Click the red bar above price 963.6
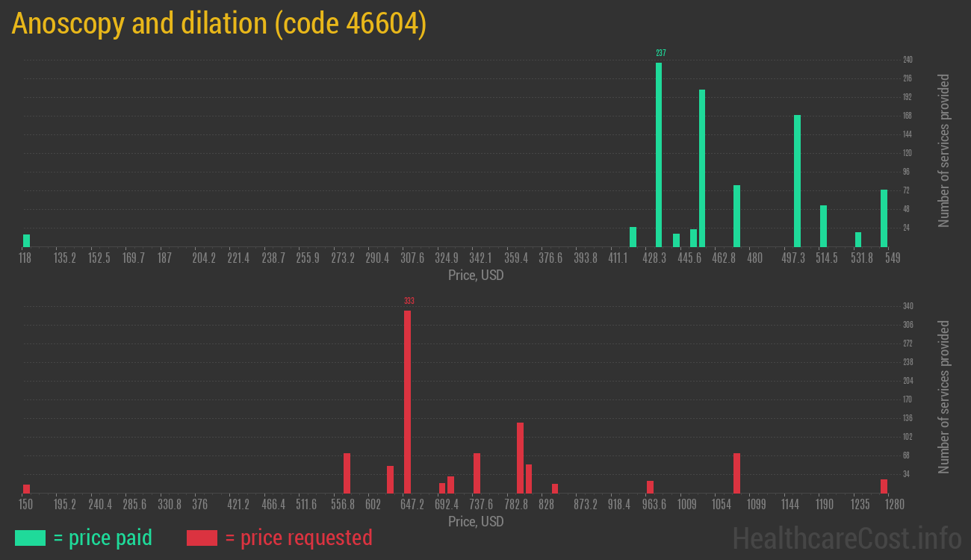 (650, 487)
